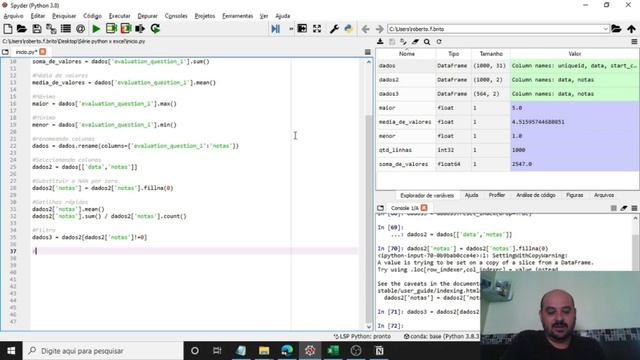Switch to the Explorador de variáveis tab
Image resolution: width=640 pixels, height=360 pixels.
tap(427, 196)
